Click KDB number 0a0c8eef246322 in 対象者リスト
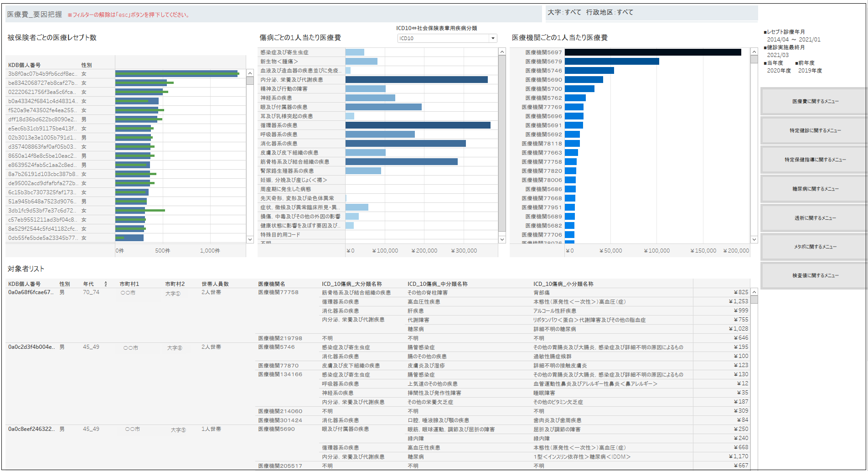 point(31,429)
